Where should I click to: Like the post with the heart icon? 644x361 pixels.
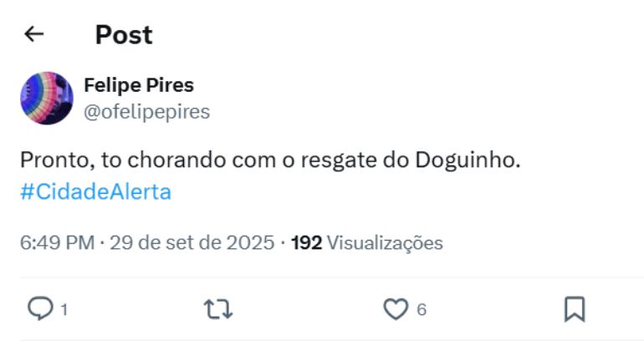click(x=395, y=309)
